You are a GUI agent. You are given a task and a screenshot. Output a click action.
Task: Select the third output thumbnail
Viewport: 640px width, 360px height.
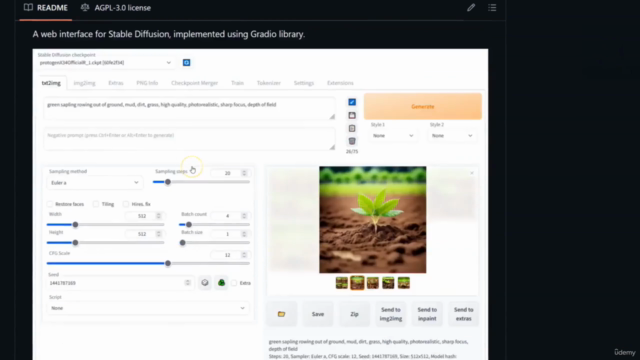373,282
